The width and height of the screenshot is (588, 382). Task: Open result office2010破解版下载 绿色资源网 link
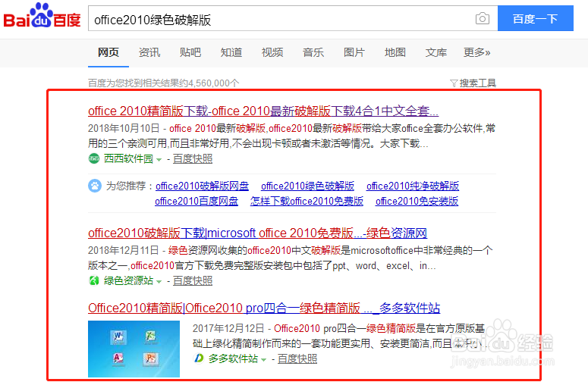[257, 233]
